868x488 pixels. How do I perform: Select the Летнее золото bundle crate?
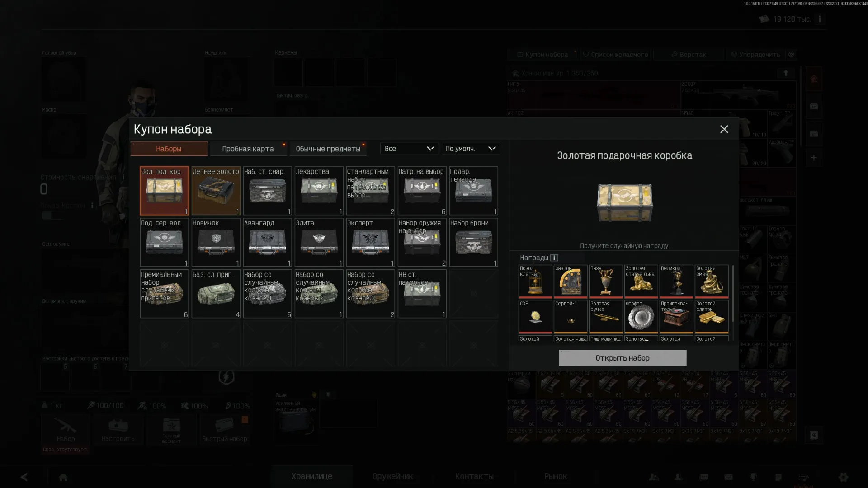point(216,191)
